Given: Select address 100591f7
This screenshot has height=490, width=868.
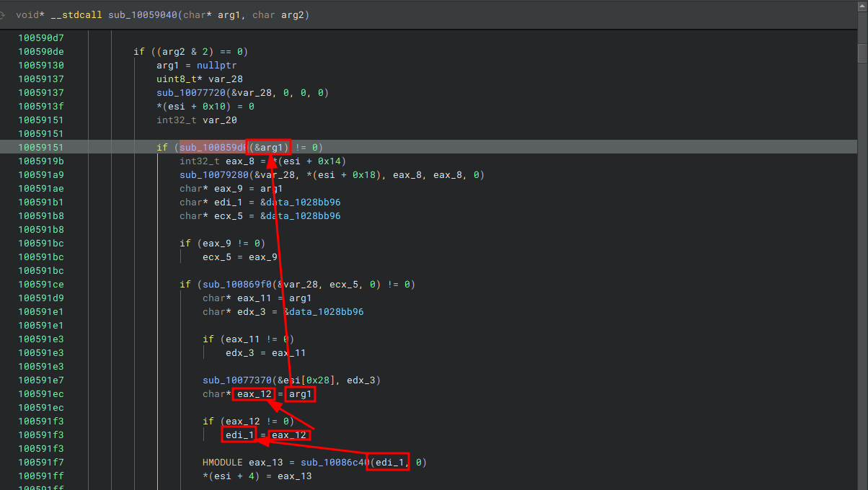Looking at the screenshot, I should click(x=41, y=463).
